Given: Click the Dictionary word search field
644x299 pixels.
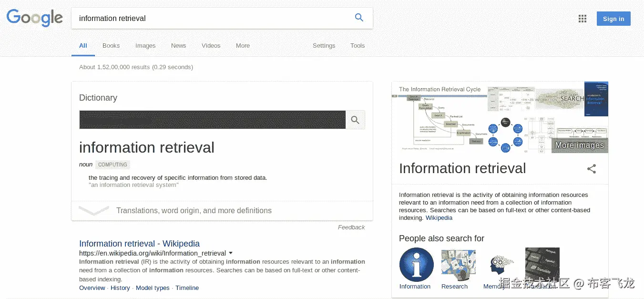Looking at the screenshot, I should click(x=212, y=120).
